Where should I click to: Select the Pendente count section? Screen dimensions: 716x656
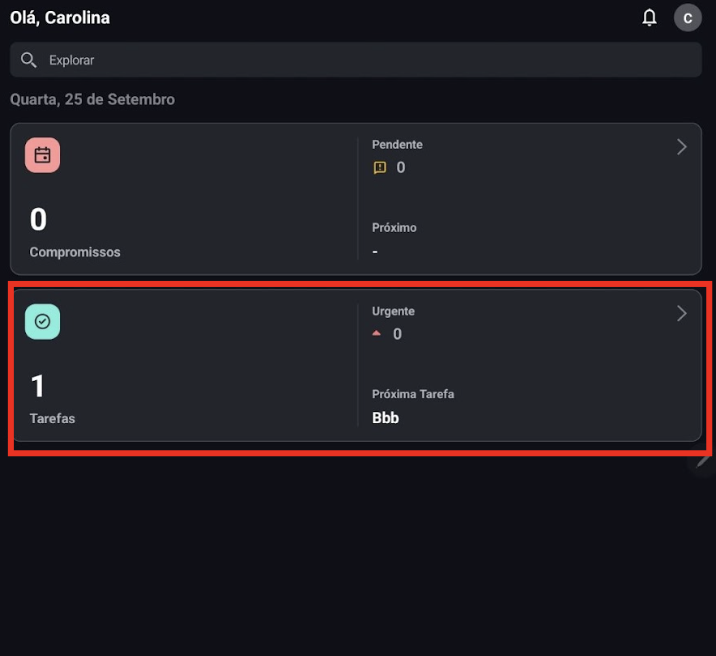tap(397, 157)
